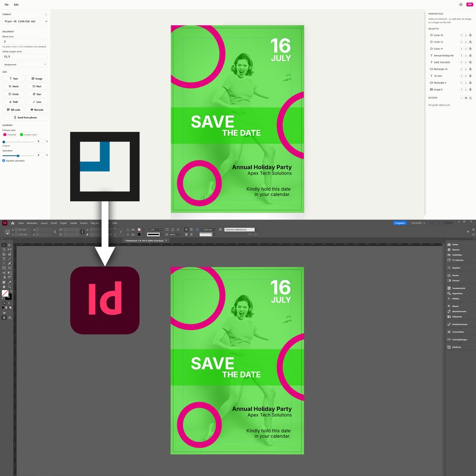
Task: Select the InDesign Pen tool
Action: (x=4, y=263)
